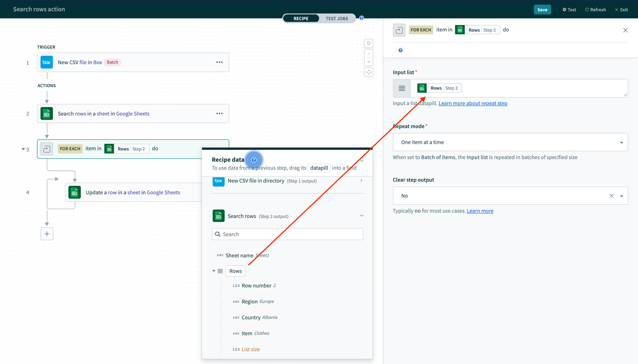Click the Google Sheets icon on Search rows step
Screen dimensions: 638x364
click(x=47, y=113)
